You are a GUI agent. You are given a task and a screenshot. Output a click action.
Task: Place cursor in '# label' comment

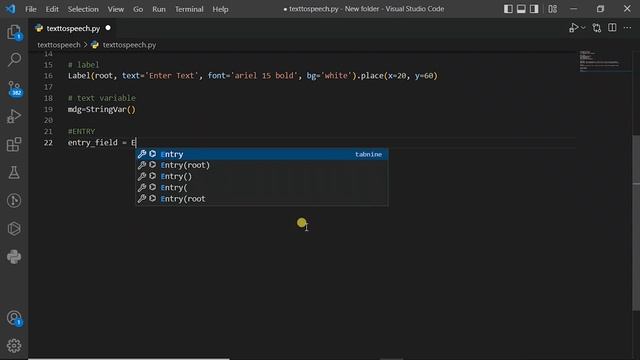(x=83, y=65)
